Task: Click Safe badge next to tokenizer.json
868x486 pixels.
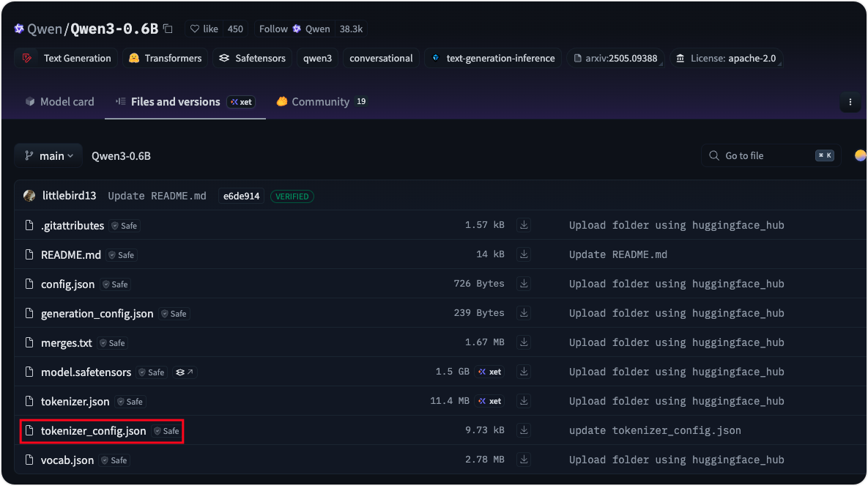Action: click(130, 402)
